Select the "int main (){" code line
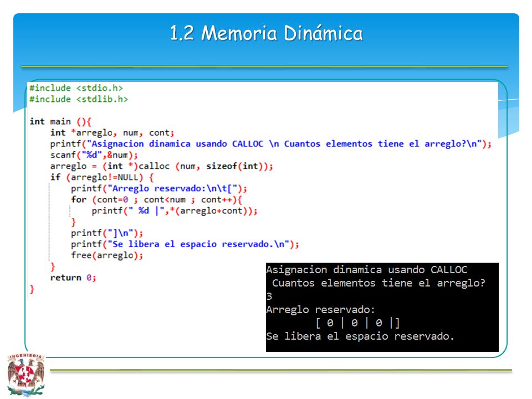532x399 pixels. click(x=60, y=122)
